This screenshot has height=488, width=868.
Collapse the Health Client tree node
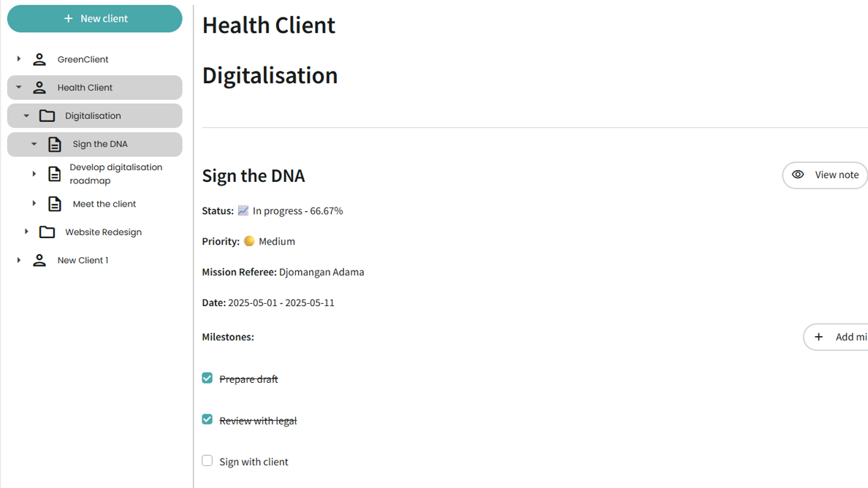pos(19,88)
